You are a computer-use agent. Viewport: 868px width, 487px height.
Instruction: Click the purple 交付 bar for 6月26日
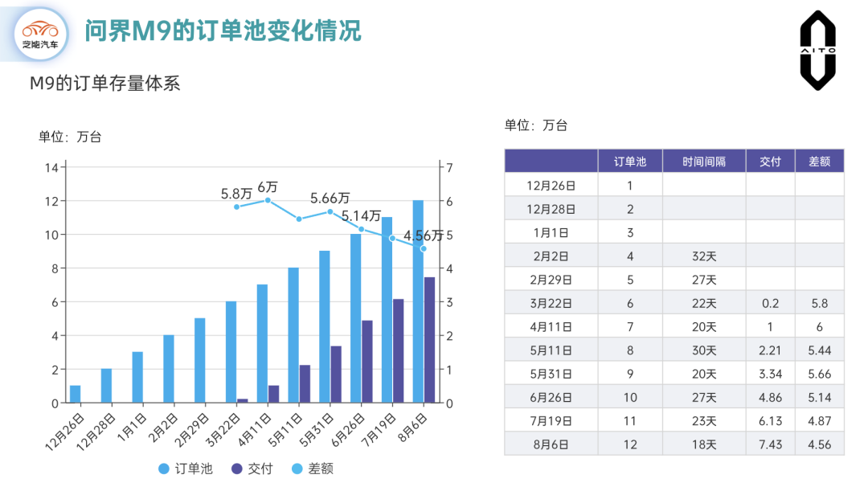(367, 362)
